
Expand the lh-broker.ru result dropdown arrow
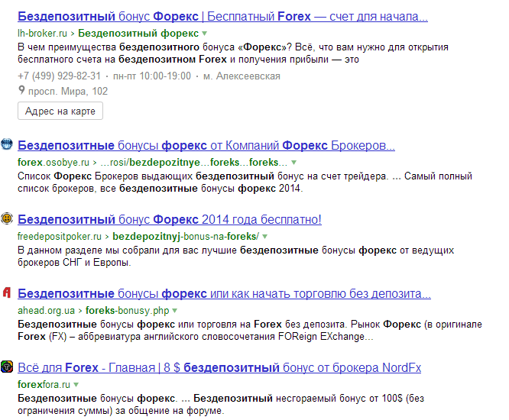point(205,34)
